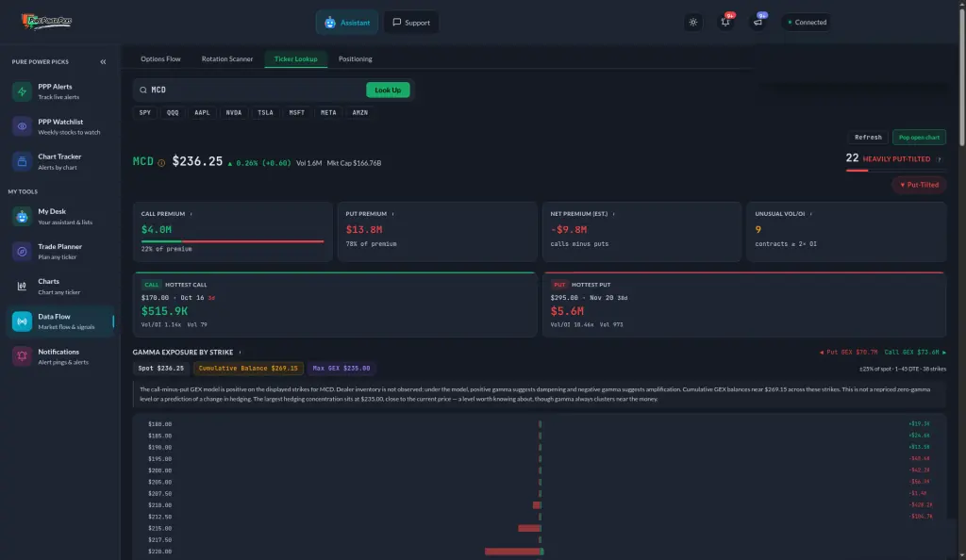This screenshot has width=966, height=560.
Task: Click the $215.00 strike GEX bar
Action: coord(529,528)
